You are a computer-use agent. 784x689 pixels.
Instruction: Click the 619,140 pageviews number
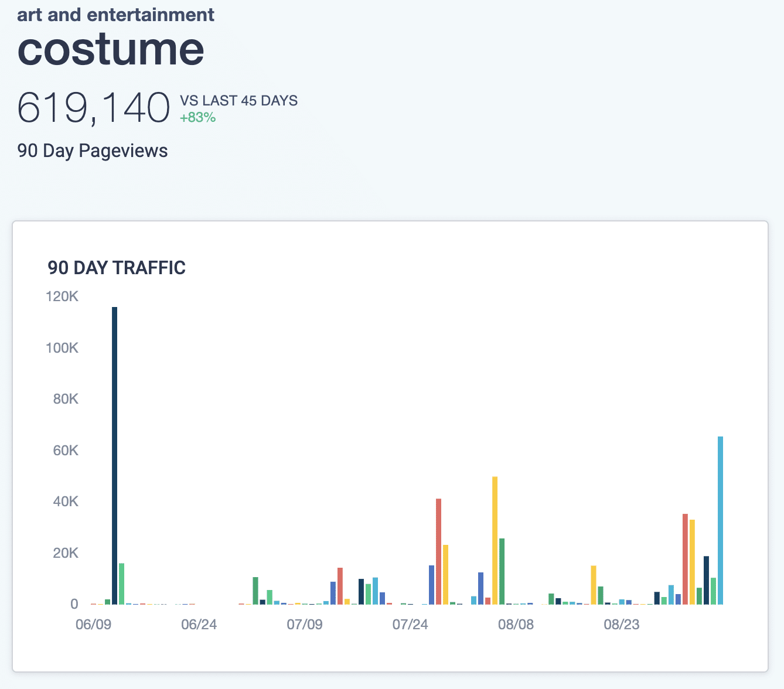click(94, 108)
